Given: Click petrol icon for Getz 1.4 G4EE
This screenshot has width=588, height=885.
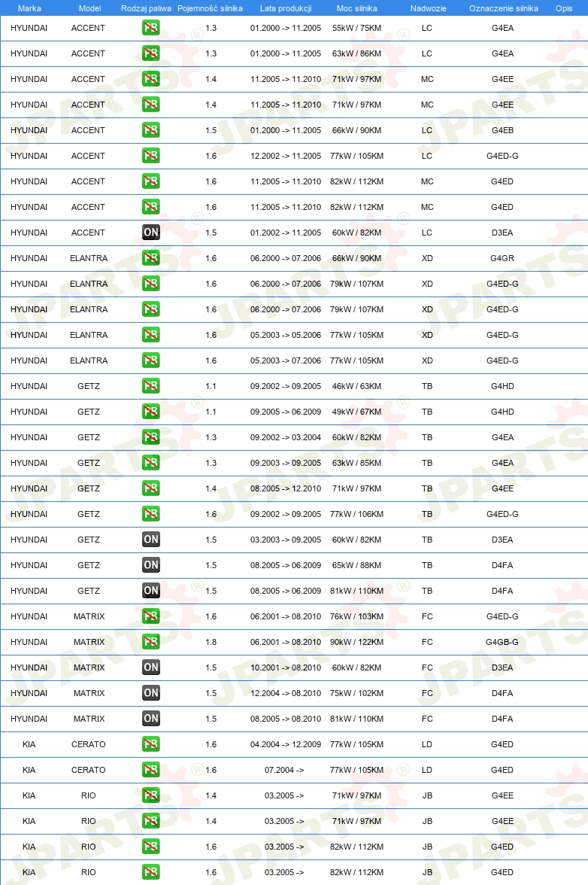Looking at the screenshot, I should click(150, 488).
